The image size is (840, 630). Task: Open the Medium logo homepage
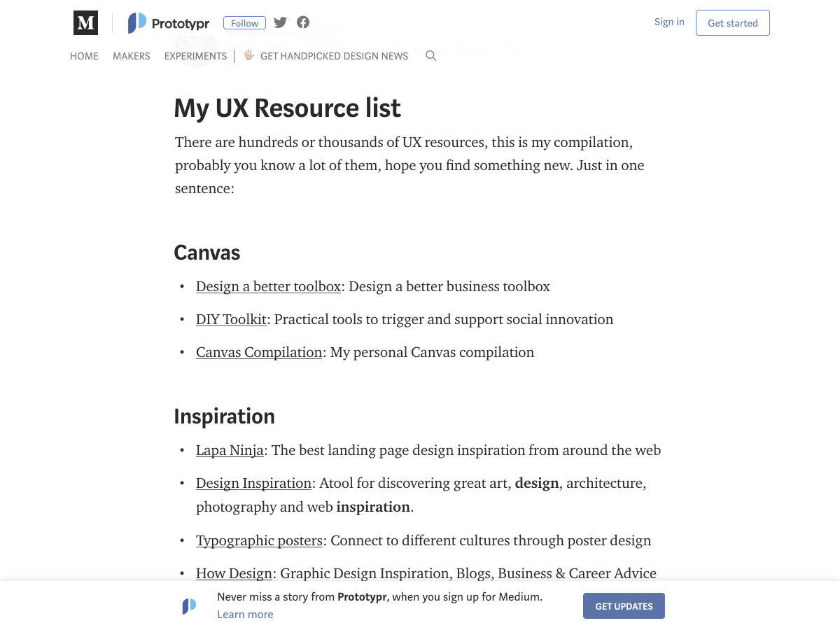[85, 23]
